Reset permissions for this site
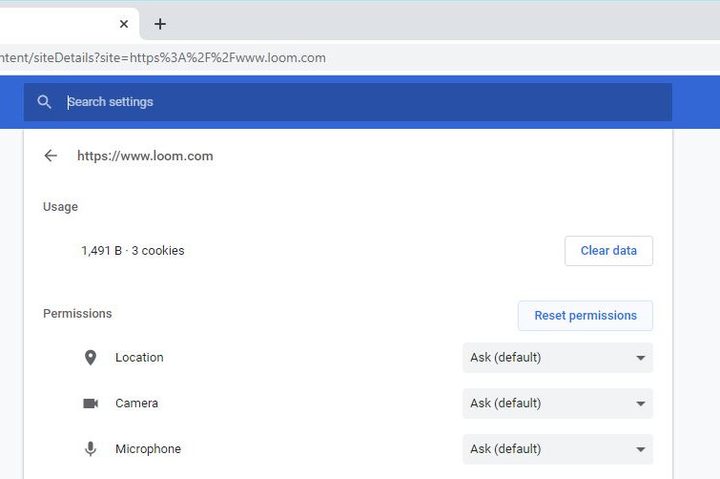The height and width of the screenshot is (479, 720). (585, 316)
